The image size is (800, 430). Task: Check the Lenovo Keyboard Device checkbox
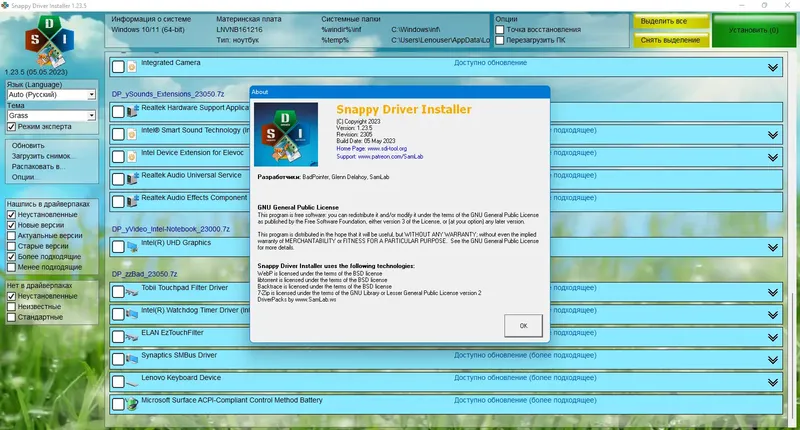pyautogui.click(x=118, y=382)
